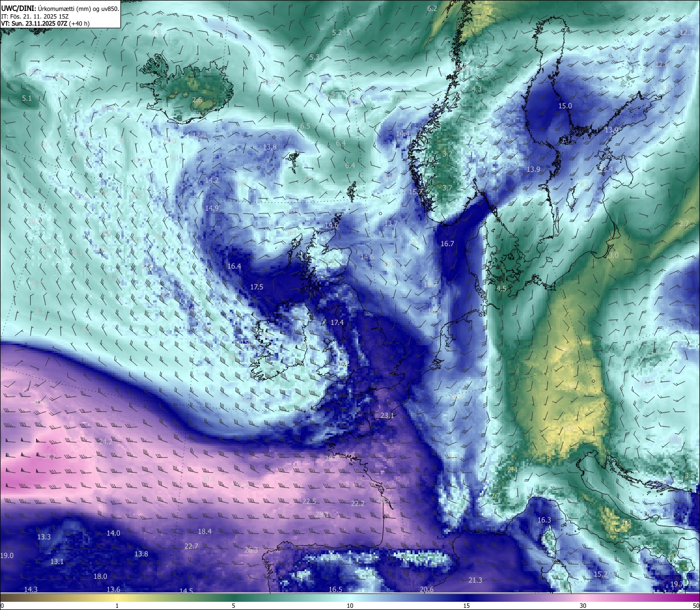Select the colour scale tick label 15
The width and height of the screenshot is (700, 610).
pyautogui.click(x=466, y=606)
